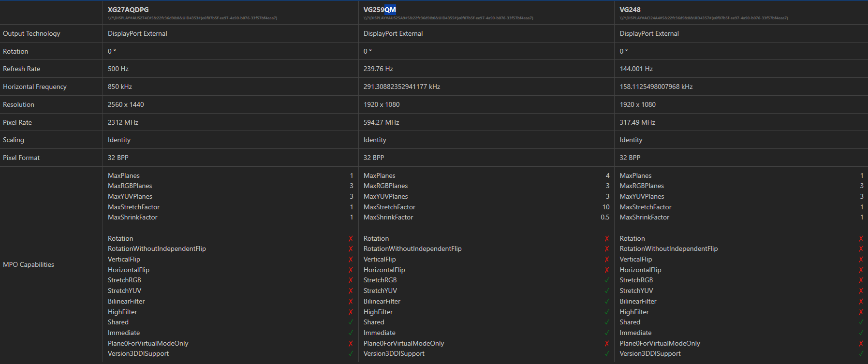Click 32 BPP pixel format under VG248
This screenshot has height=364, width=868.
pos(630,158)
